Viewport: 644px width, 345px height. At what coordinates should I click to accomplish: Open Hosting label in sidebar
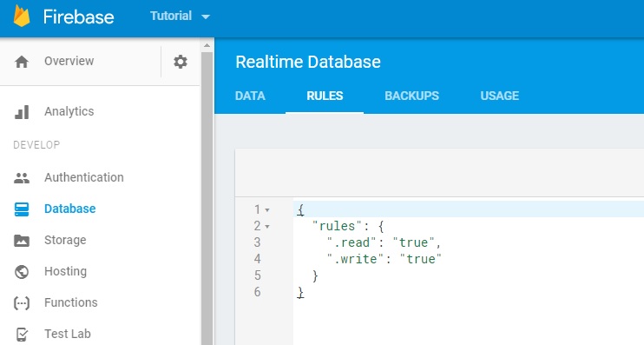tap(65, 271)
